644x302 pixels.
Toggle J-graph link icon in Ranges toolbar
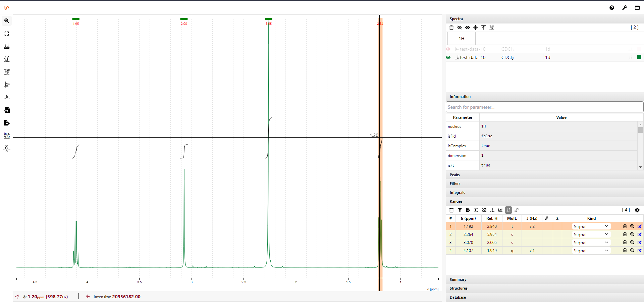[517, 210]
